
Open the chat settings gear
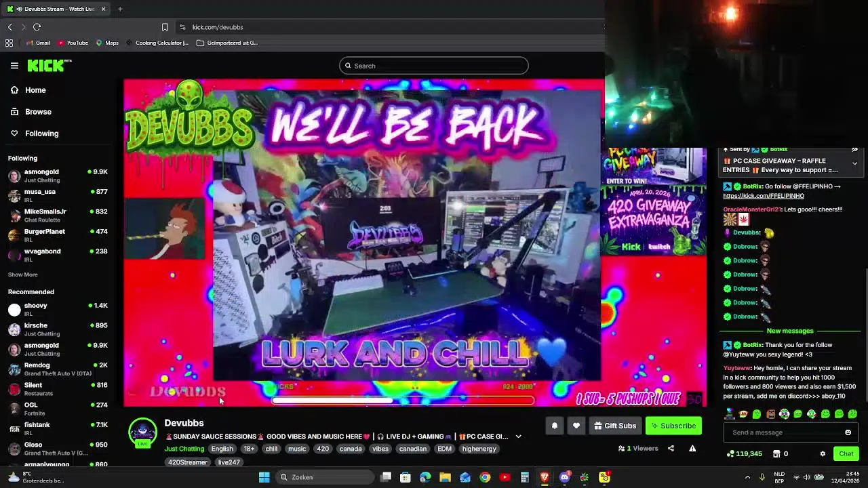(x=823, y=453)
